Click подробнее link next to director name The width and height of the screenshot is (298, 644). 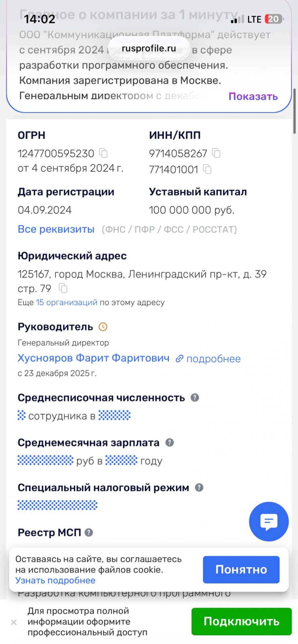click(208, 359)
